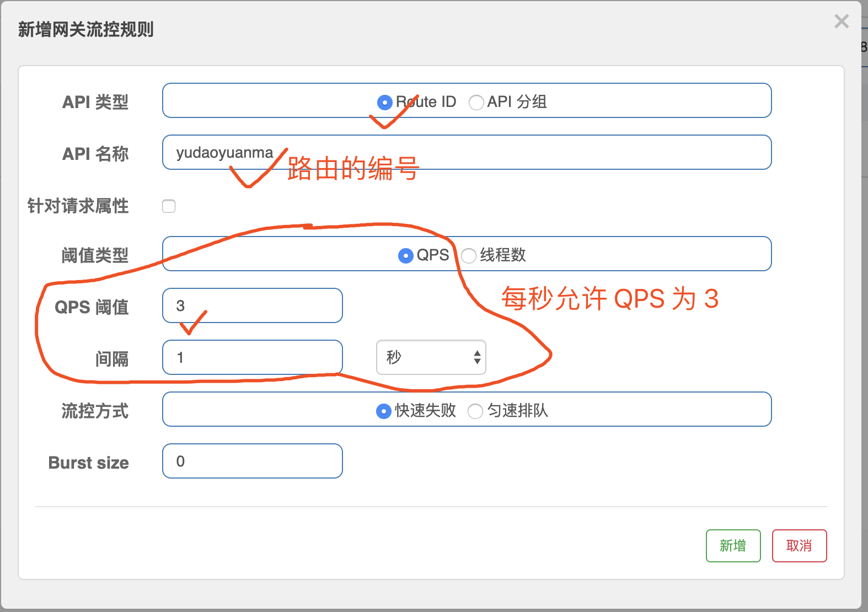This screenshot has width=868, height=612.
Task: Click the API 名称 input field
Action: tap(467, 152)
